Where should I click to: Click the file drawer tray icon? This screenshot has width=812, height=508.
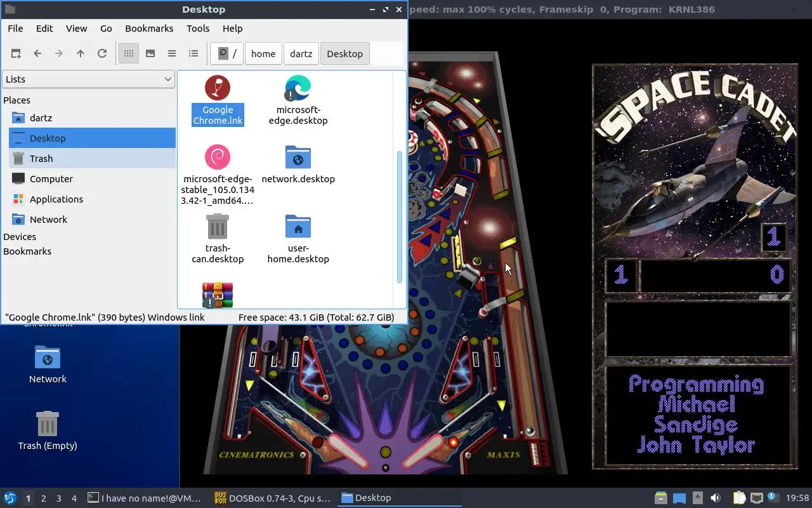pos(660,498)
